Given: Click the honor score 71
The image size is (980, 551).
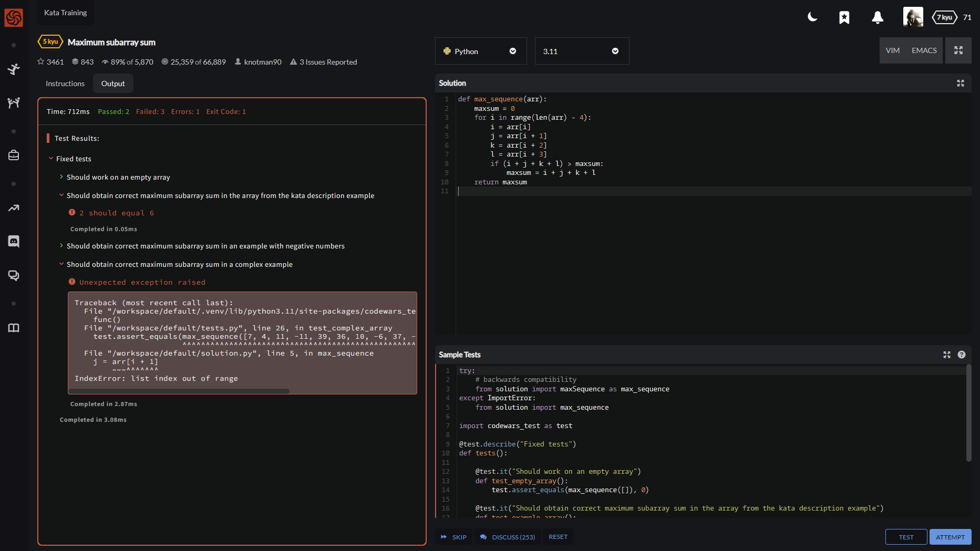Looking at the screenshot, I should point(967,17).
